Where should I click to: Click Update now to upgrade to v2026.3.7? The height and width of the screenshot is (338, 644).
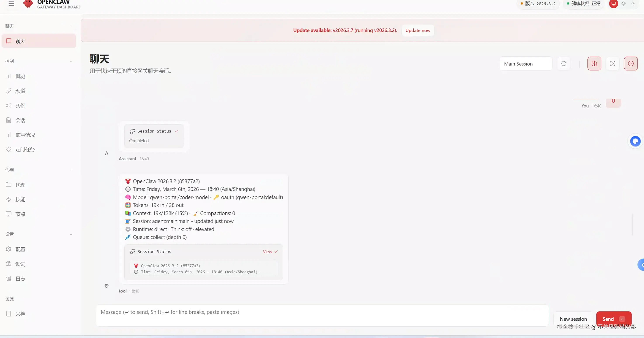(x=418, y=30)
